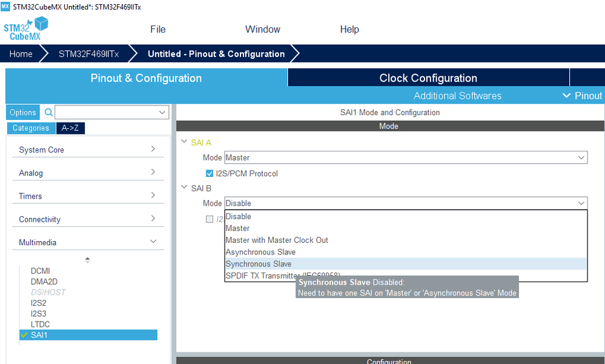Expand the Analog category

(x=88, y=173)
